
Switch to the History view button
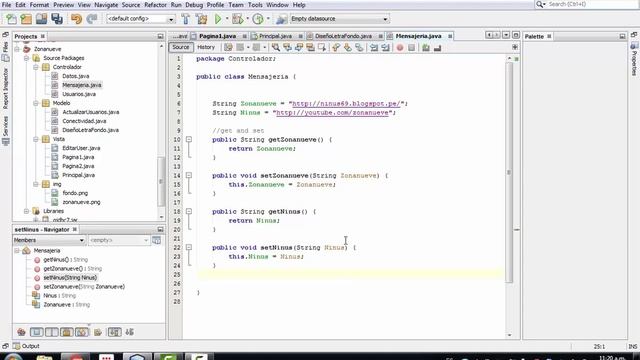[x=206, y=47]
